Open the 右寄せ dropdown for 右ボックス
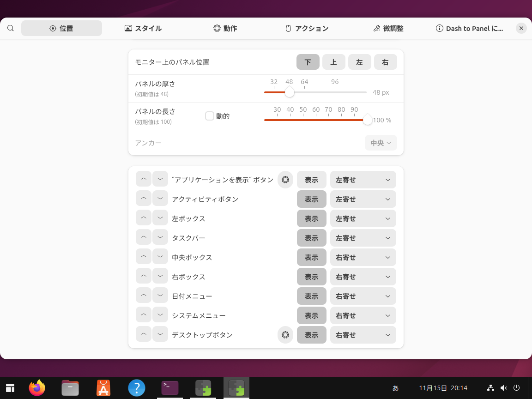Viewport: 532px width, 399px height. point(363,277)
